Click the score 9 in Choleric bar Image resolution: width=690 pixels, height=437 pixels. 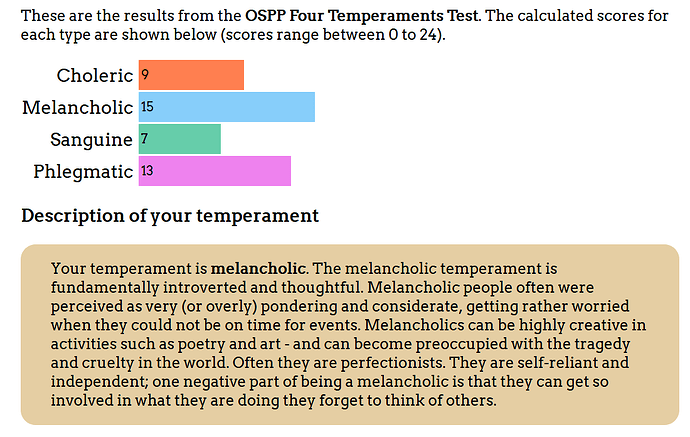coord(145,74)
